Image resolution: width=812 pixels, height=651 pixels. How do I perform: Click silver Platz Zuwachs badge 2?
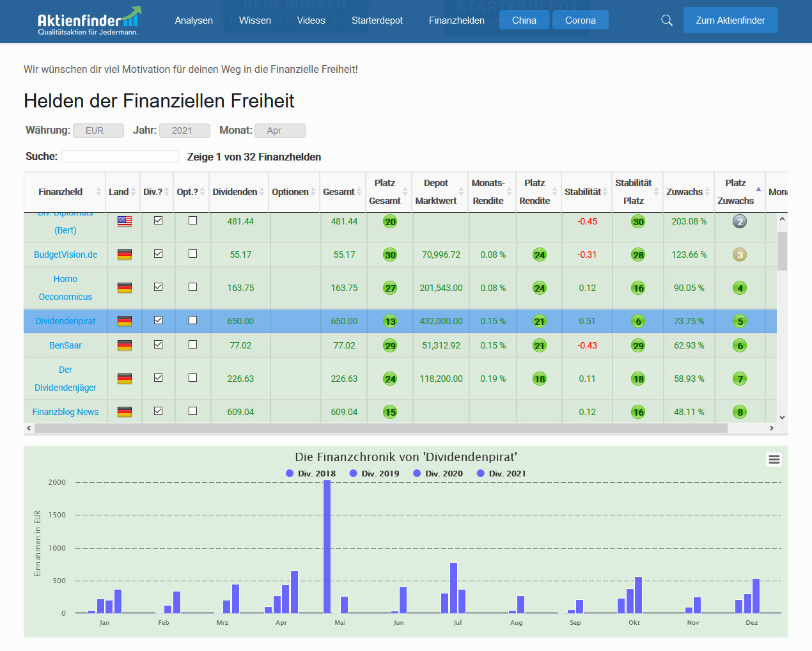click(740, 221)
